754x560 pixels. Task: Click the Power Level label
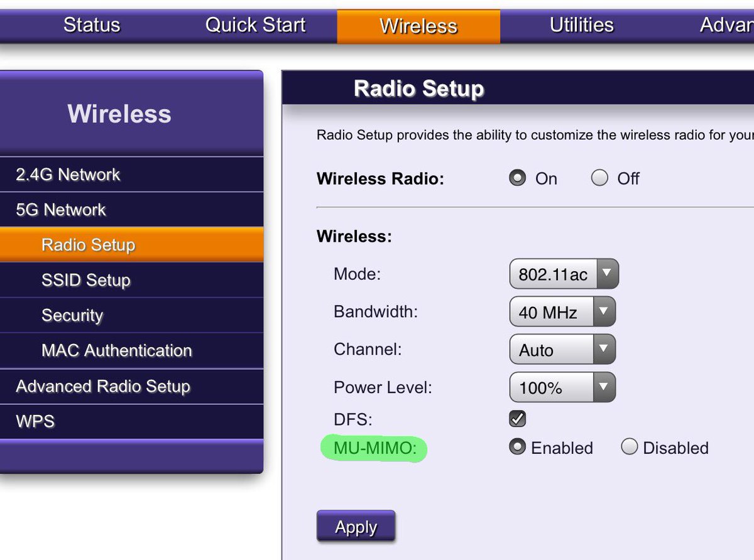383,387
